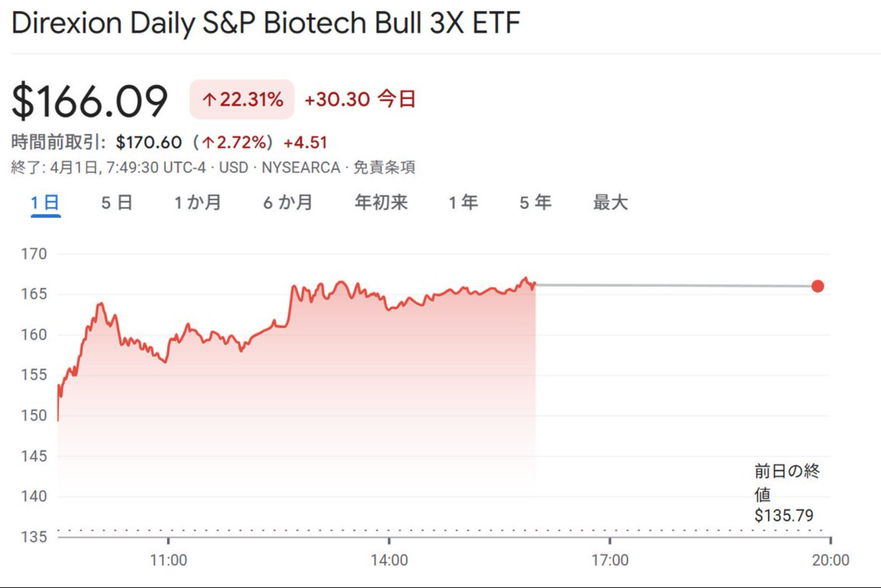The image size is (881, 588).
Task: Click the +30.30 今日 change text
Action: tap(360, 100)
